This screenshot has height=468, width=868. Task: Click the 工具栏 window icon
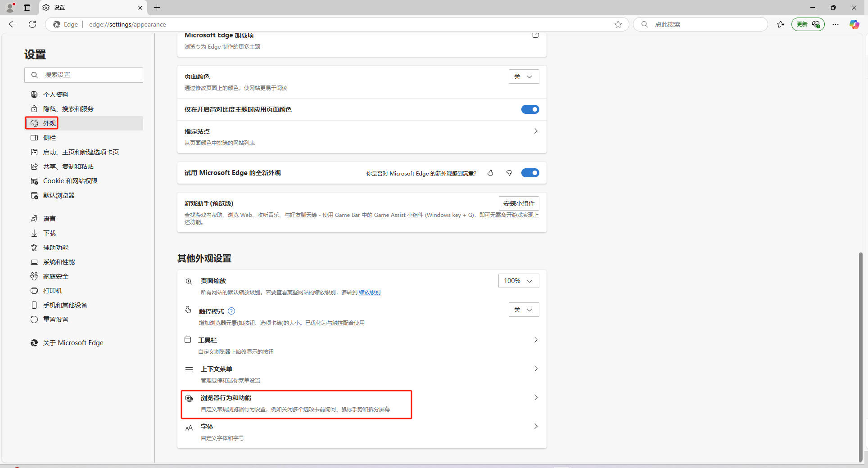[x=188, y=340]
